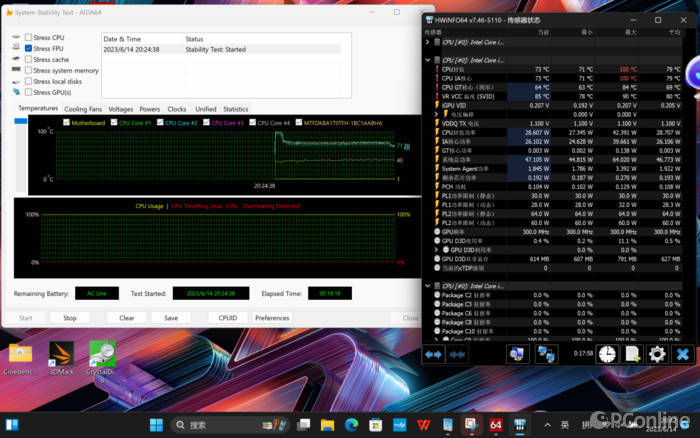Select the CrystalDiskMark desktop shortcut
The image size is (700, 438).
click(x=102, y=360)
